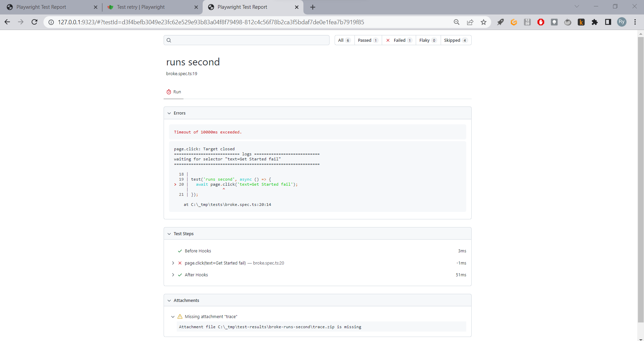This screenshot has width=644, height=341.
Task: Click the red stop-hand extension icon
Action: click(x=541, y=22)
